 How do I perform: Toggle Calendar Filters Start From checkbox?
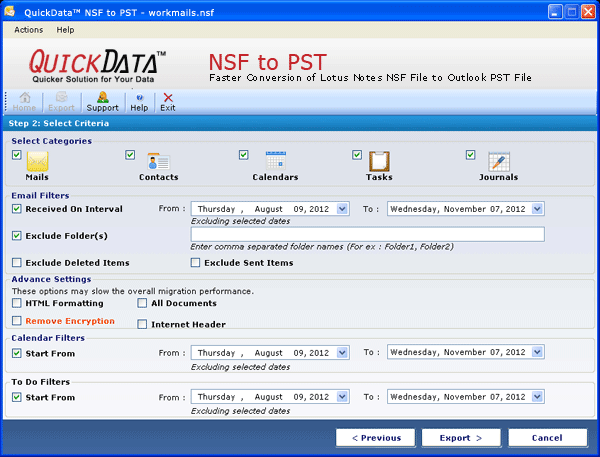(16, 353)
